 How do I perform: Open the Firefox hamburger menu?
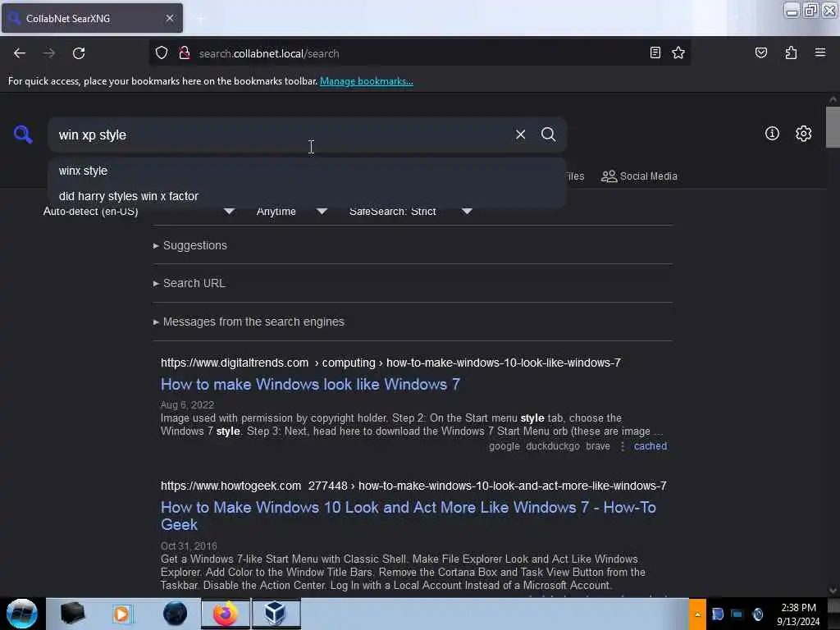pos(820,52)
